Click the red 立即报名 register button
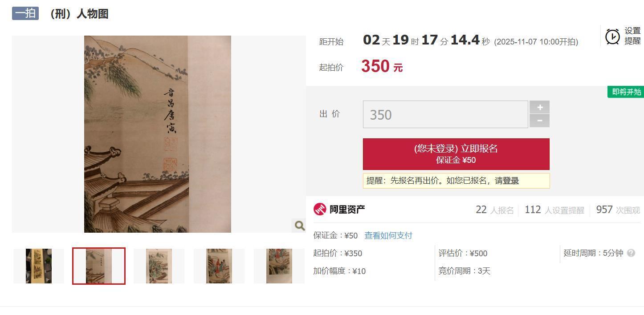The height and width of the screenshot is (315, 644). (456, 154)
